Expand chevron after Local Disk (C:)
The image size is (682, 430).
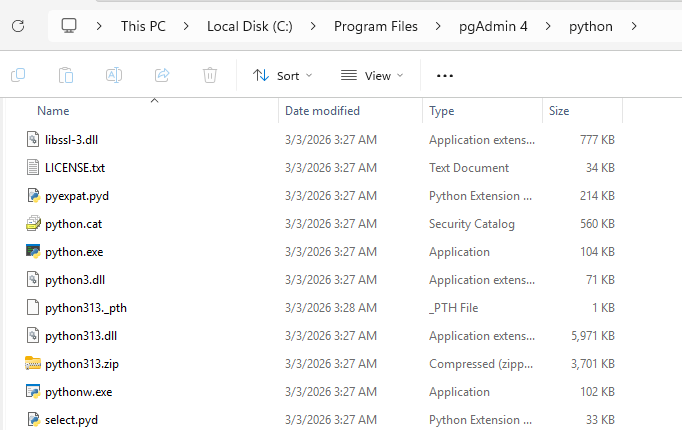[x=313, y=26]
